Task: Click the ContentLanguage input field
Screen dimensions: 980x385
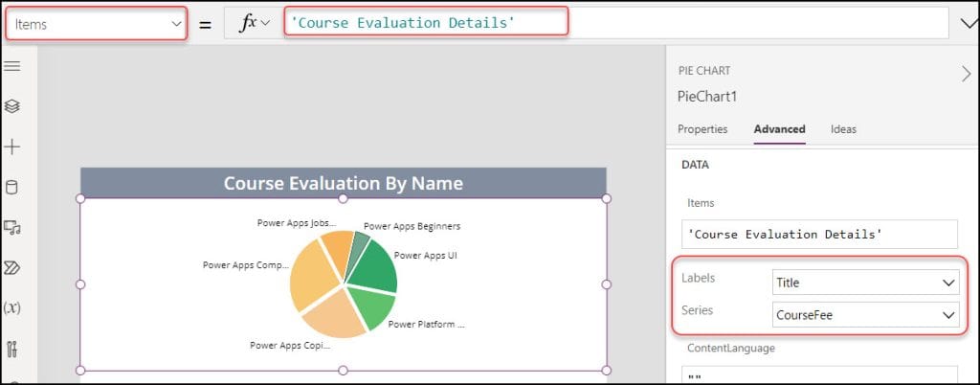Action: click(x=819, y=375)
